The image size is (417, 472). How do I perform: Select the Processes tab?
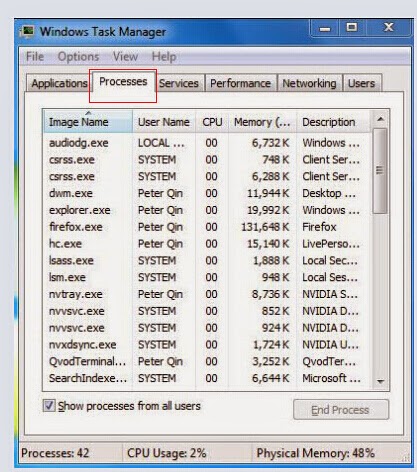tap(123, 82)
